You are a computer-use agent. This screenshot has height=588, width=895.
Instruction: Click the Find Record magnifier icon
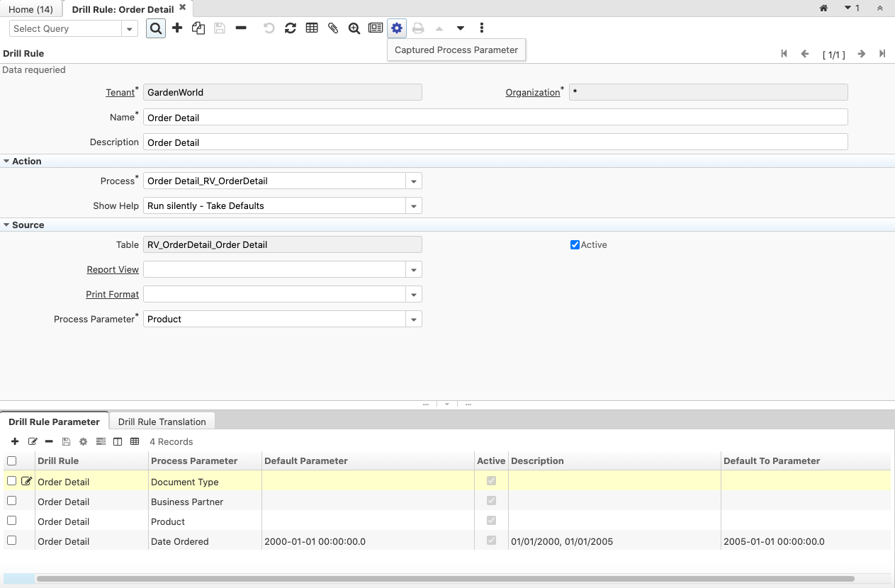coord(156,28)
